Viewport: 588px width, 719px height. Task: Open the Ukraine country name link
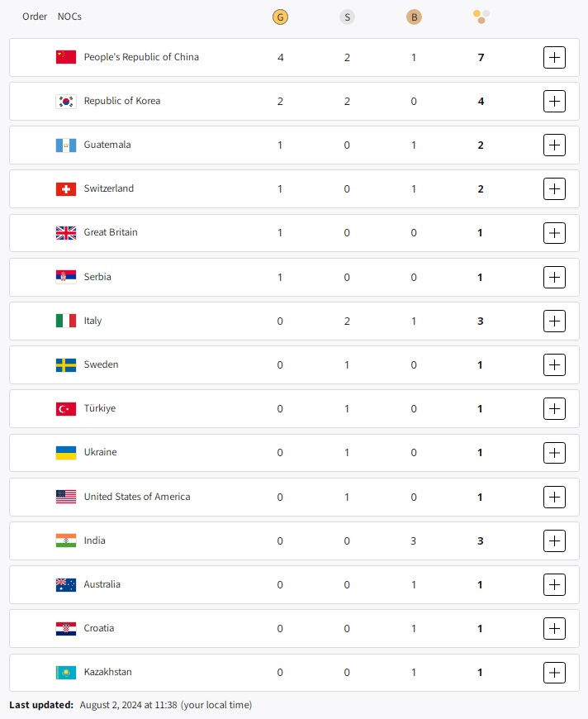(x=100, y=453)
